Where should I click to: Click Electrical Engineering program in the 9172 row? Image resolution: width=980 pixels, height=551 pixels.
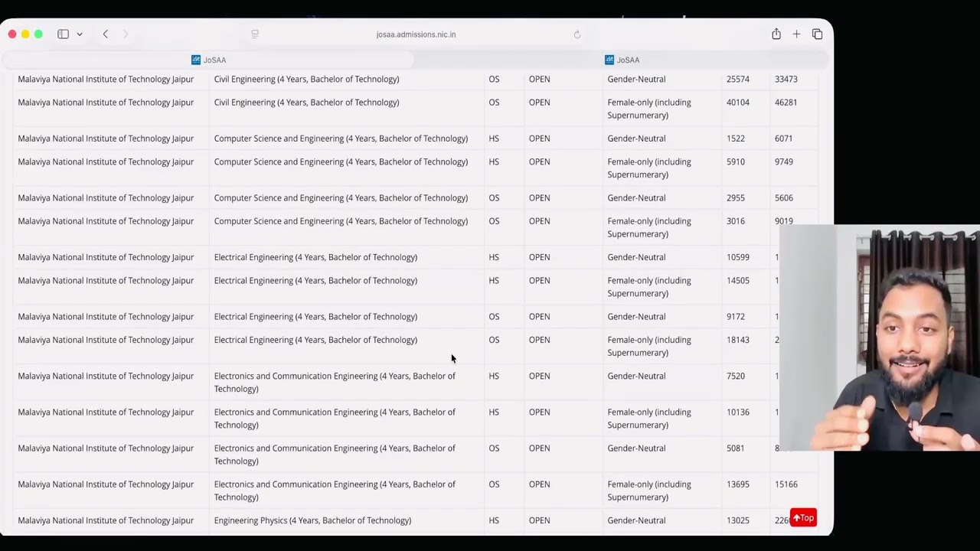tap(315, 317)
